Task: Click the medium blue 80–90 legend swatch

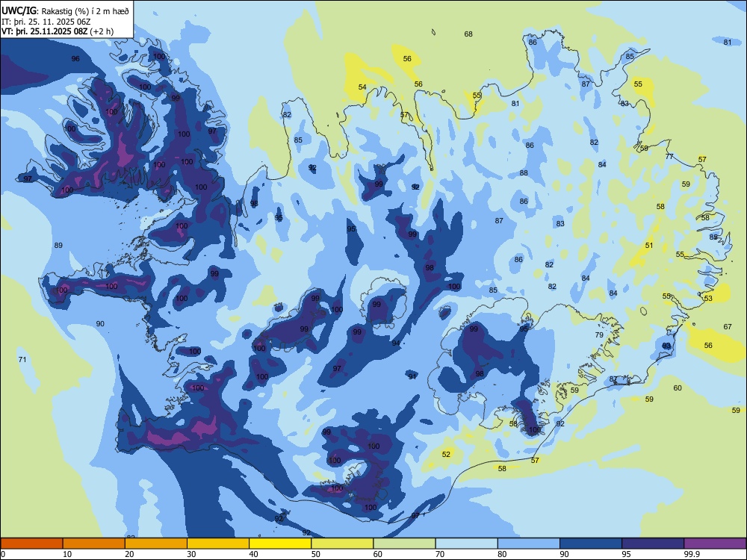Action: pos(529,544)
